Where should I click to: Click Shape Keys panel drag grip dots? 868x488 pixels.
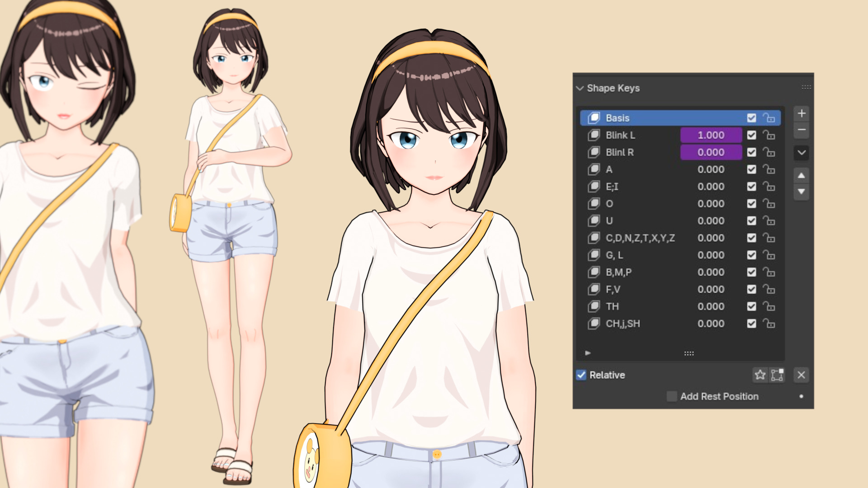click(x=806, y=87)
